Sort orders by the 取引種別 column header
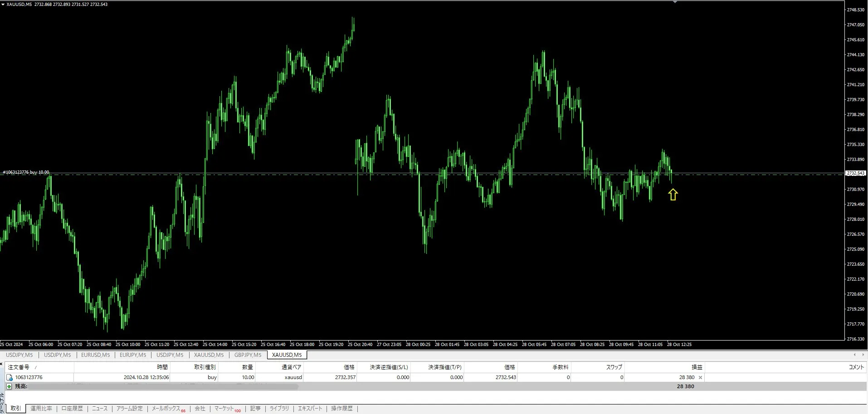The height and width of the screenshot is (414, 868). pos(194,367)
